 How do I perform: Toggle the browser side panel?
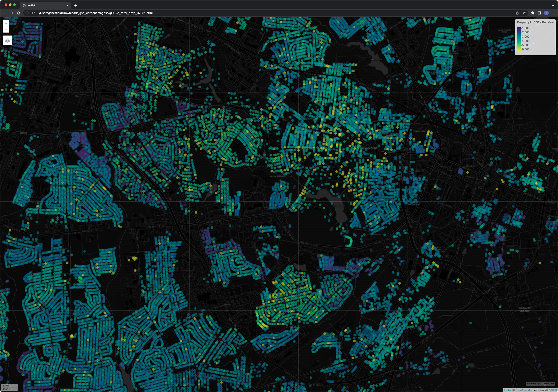(539, 13)
